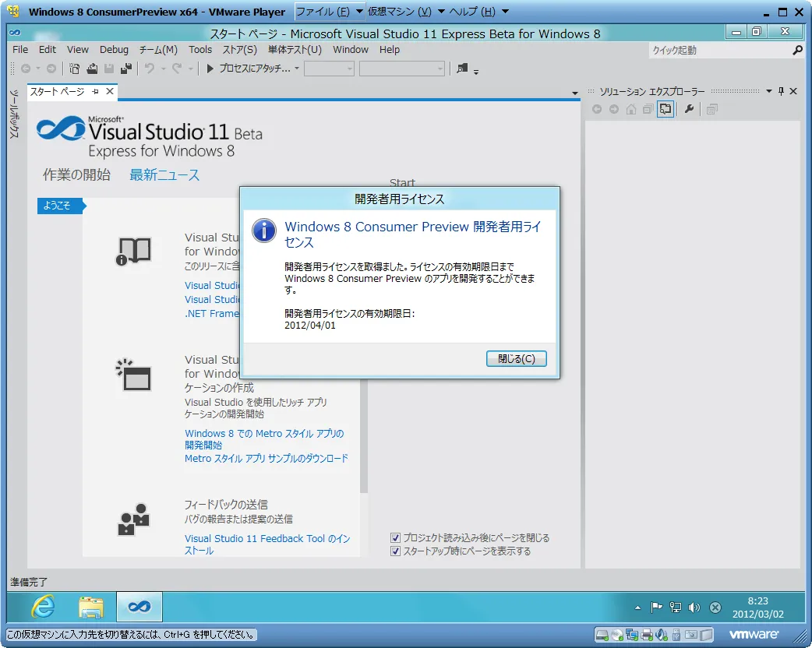Viewport: 812px width, 648px height.
Task: Switch to the 最新ニュース tab
Action: pyautogui.click(x=164, y=175)
